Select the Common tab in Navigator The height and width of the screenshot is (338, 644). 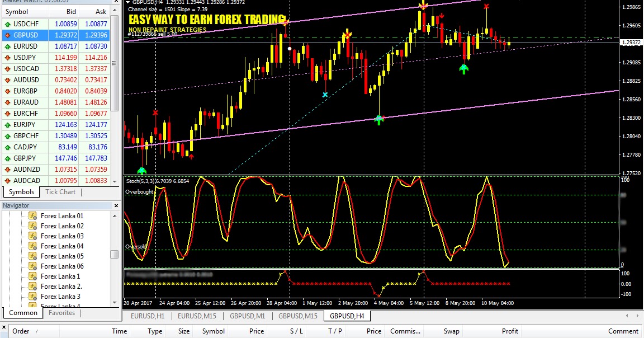coord(23,312)
